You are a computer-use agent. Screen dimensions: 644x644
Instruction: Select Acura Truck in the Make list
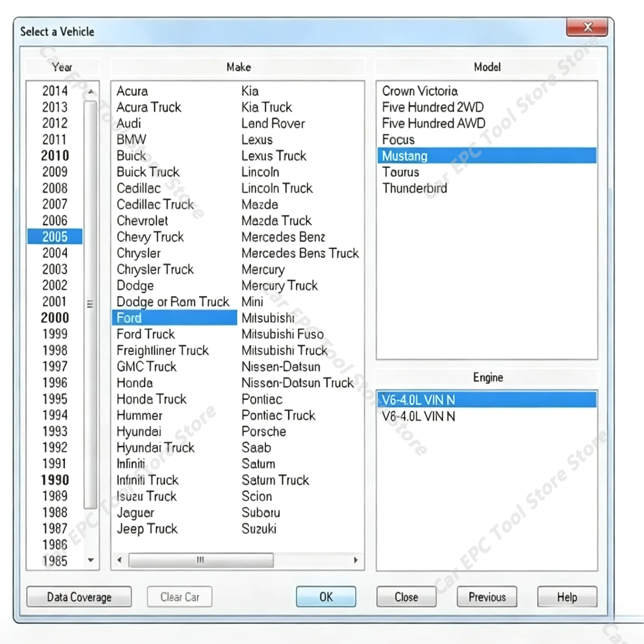pyautogui.click(x=149, y=107)
